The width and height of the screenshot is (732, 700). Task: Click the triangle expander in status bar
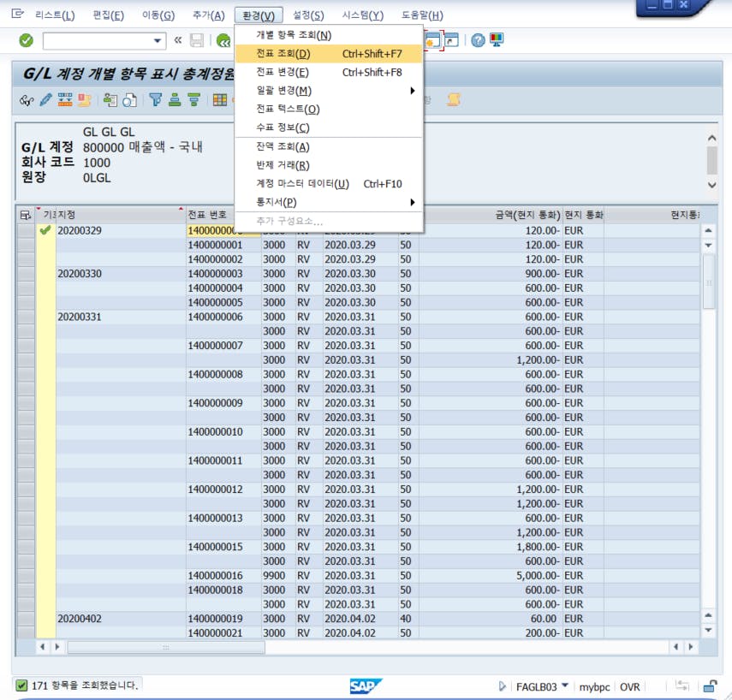click(x=502, y=686)
